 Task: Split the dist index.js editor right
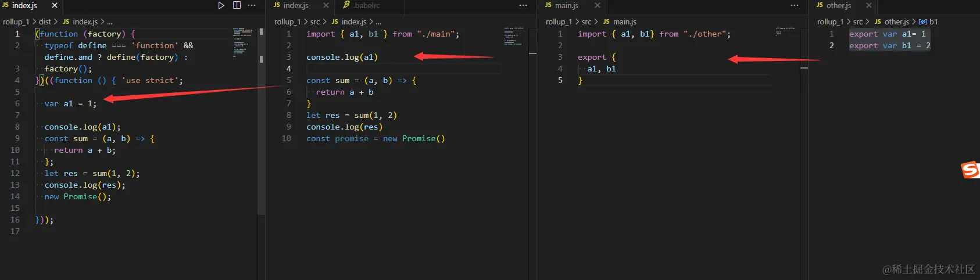point(237,5)
